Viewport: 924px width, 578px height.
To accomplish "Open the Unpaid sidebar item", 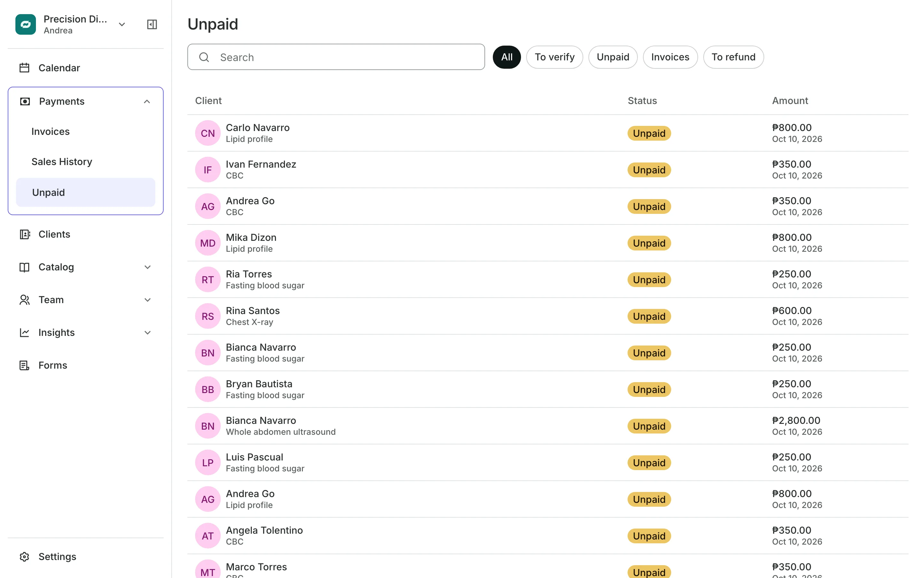I will pyautogui.click(x=86, y=192).
